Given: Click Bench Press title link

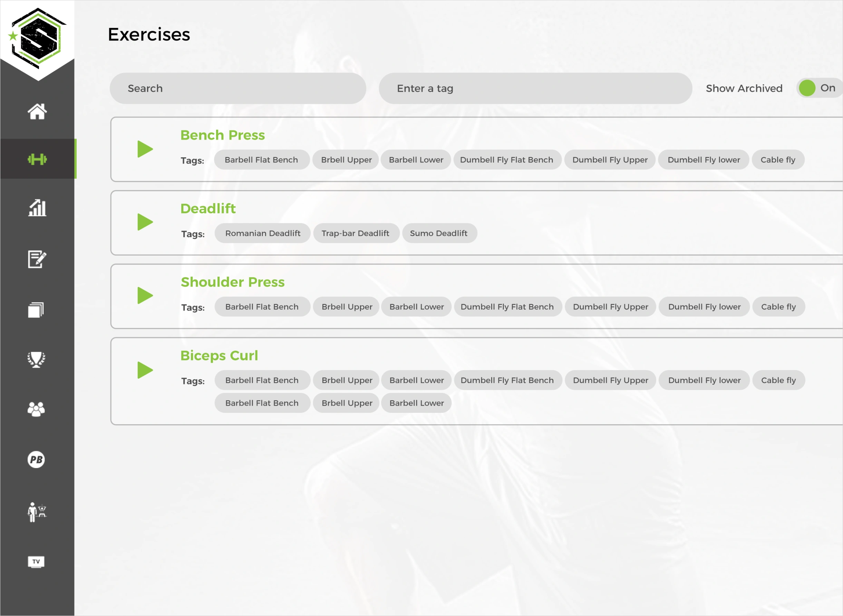Looking at the screenshot, I should tap(222, 135).
